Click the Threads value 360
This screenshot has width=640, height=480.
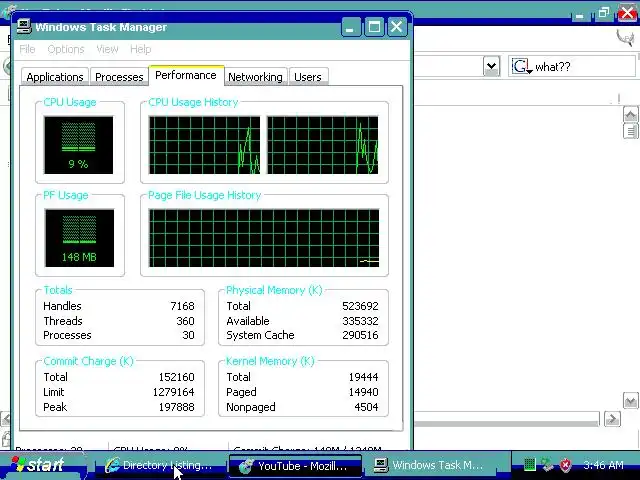tap(185, 321)
